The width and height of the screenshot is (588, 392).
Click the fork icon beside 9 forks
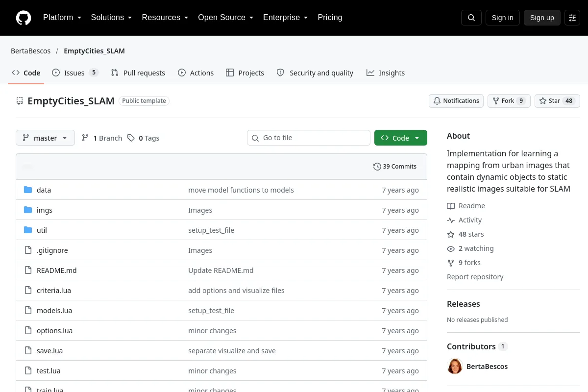(451, 263)
